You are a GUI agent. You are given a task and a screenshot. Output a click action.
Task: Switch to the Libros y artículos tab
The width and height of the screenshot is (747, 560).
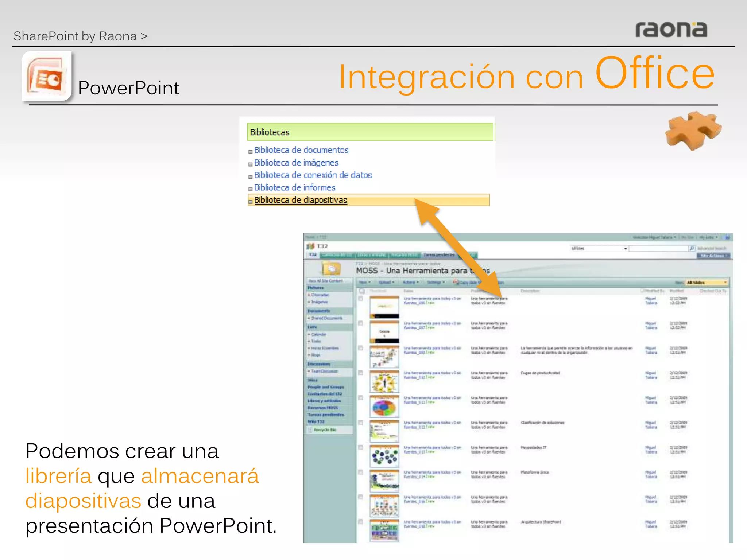(x=372, y=255)
